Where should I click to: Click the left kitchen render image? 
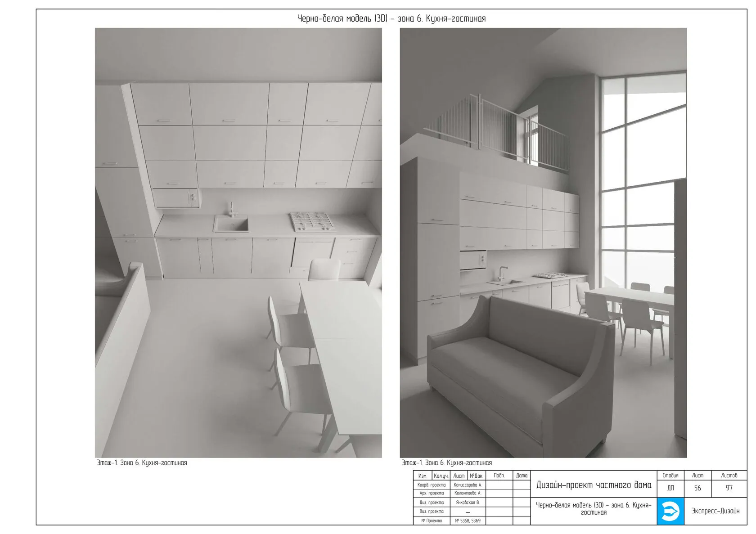pos(238,243)
